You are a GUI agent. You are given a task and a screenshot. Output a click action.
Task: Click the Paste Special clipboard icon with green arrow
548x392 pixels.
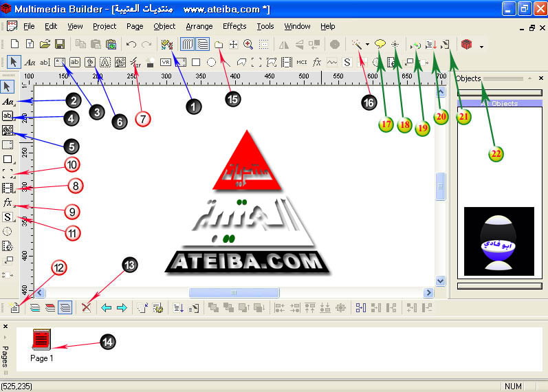coord(111,44)
